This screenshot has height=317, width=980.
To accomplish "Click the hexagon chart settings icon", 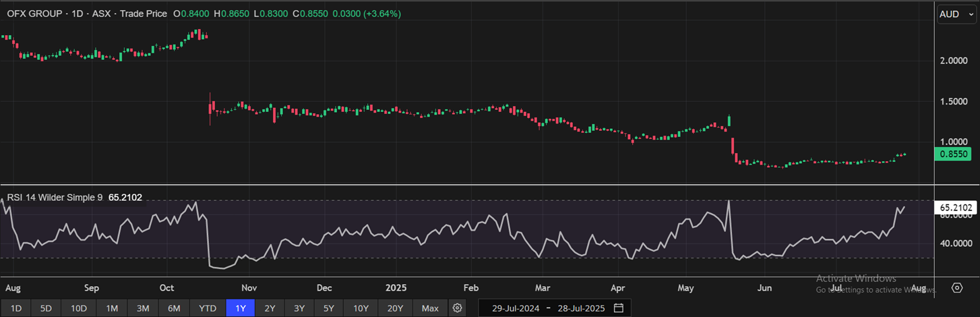I will point(957,288).
